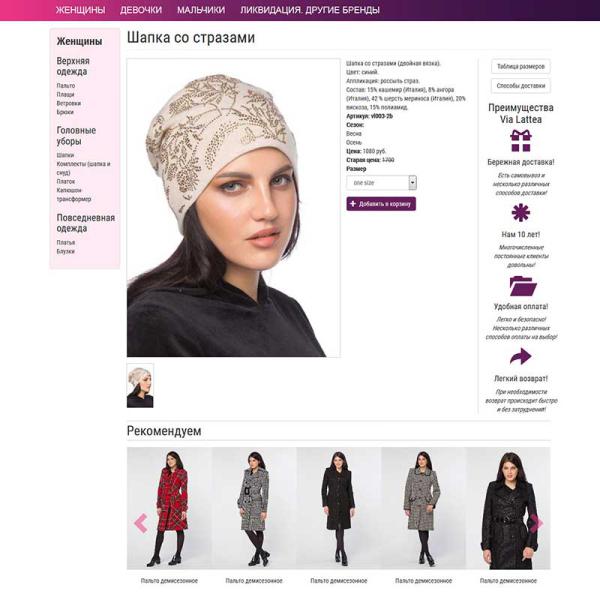
Task: Open Способы доставки delivery methods
Action: pos(520,86)
